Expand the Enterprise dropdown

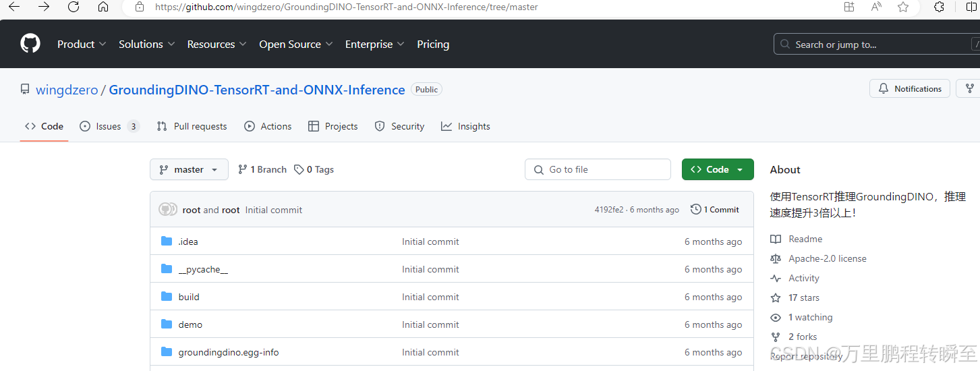click(x=374, y=44)
